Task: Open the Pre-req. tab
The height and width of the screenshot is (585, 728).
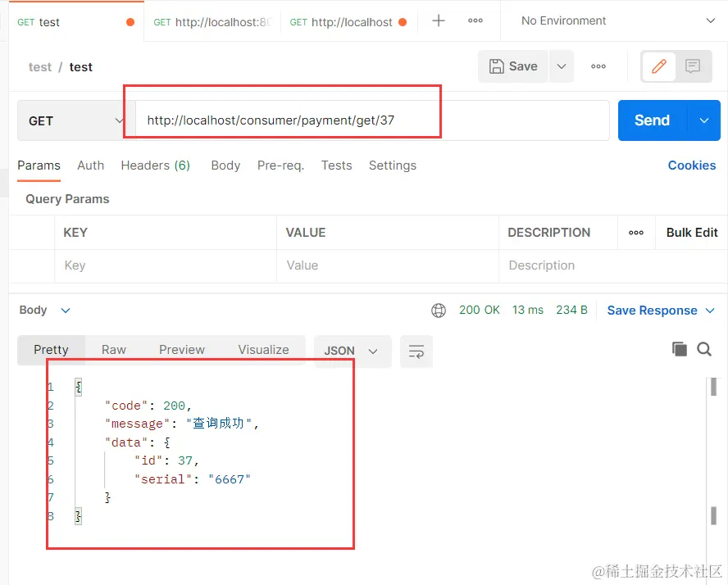Action: coord(280,166)
